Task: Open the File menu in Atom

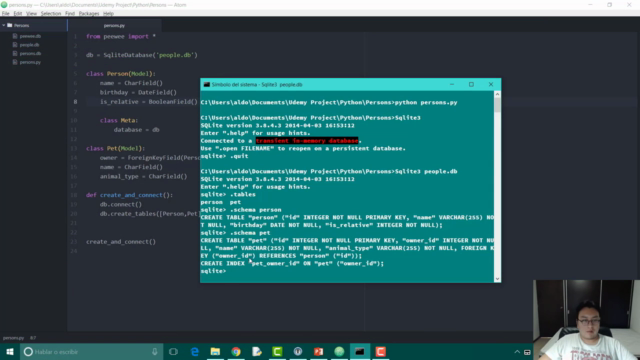Action: tap(5, 13)
